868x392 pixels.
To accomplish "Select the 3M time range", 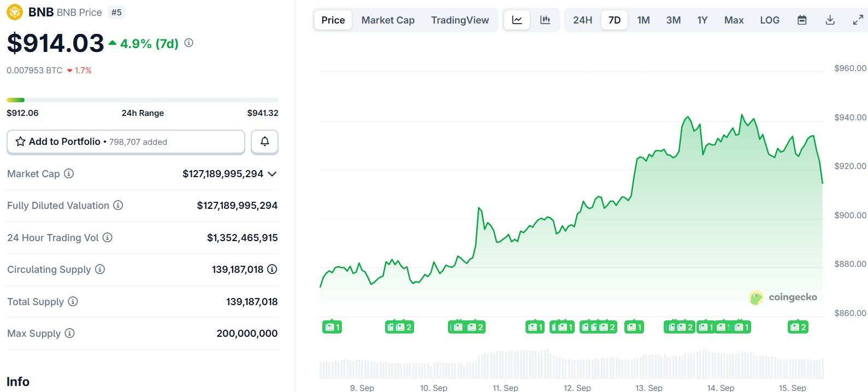I will pyautogui.click(x=674, y=20).
